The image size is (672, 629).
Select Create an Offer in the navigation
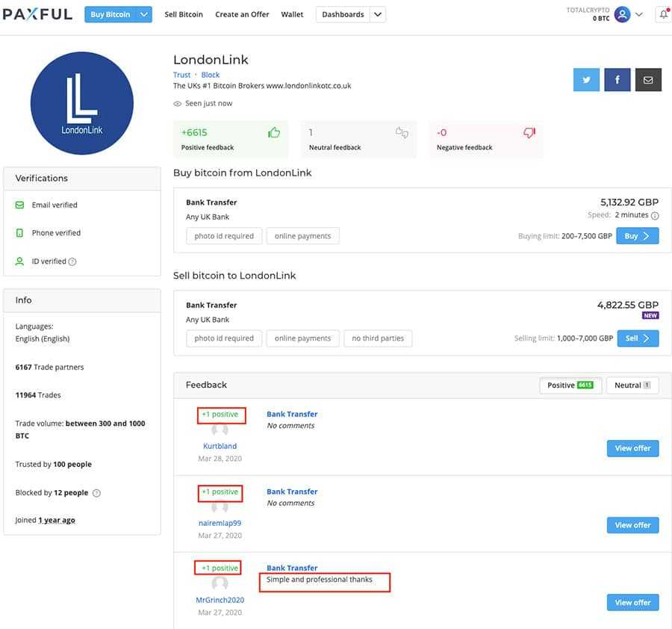click(x=242, y=13)
